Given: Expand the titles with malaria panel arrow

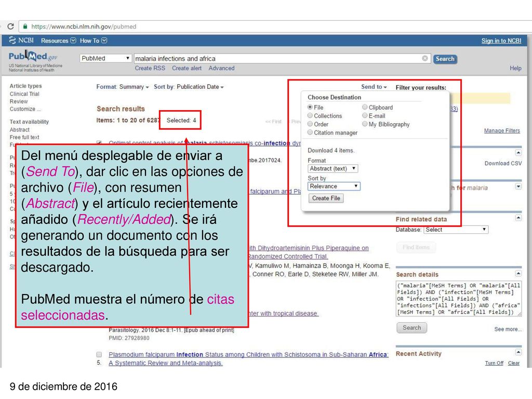Looking at the screenshot, I should 518,187.
